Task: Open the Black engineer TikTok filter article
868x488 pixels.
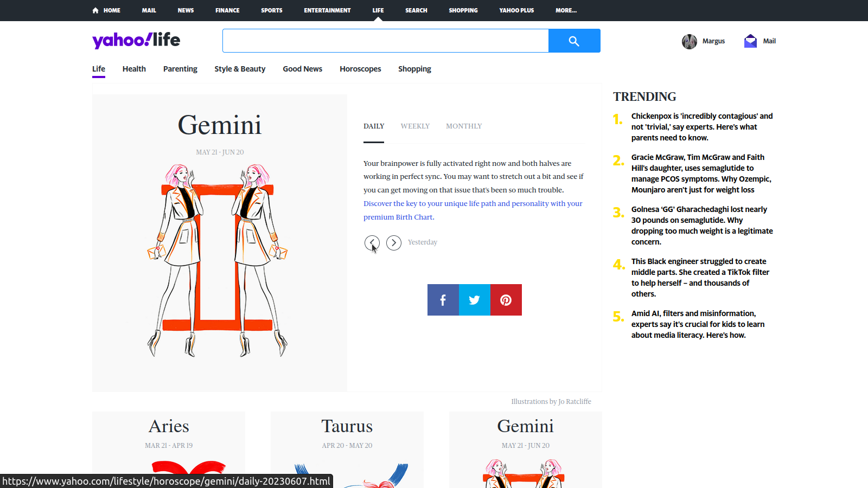Action: click(x=700, y=278)
